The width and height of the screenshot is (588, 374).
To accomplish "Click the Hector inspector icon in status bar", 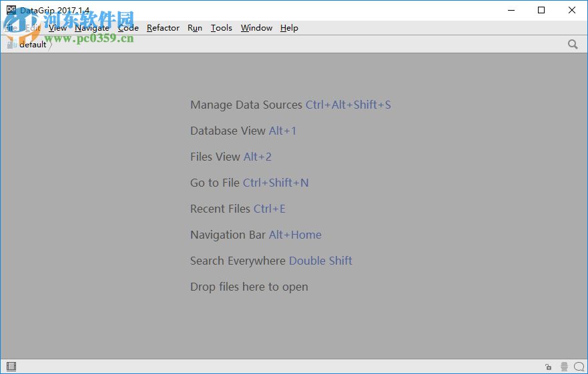I will point(564,367).
